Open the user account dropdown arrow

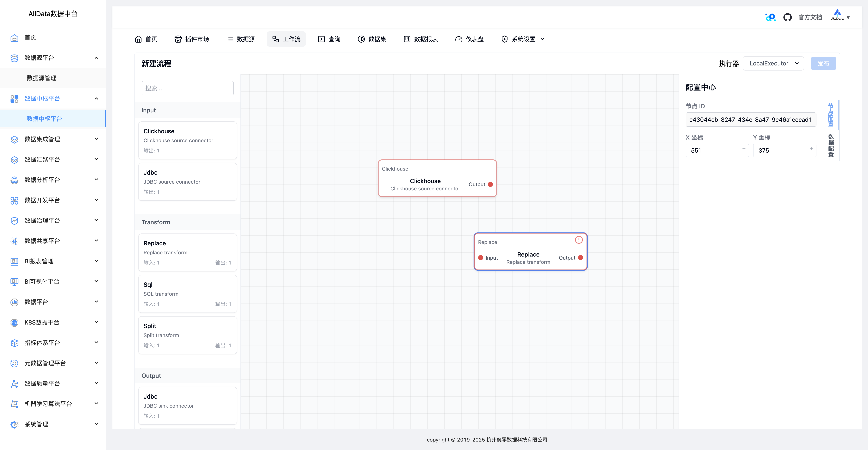848,17
